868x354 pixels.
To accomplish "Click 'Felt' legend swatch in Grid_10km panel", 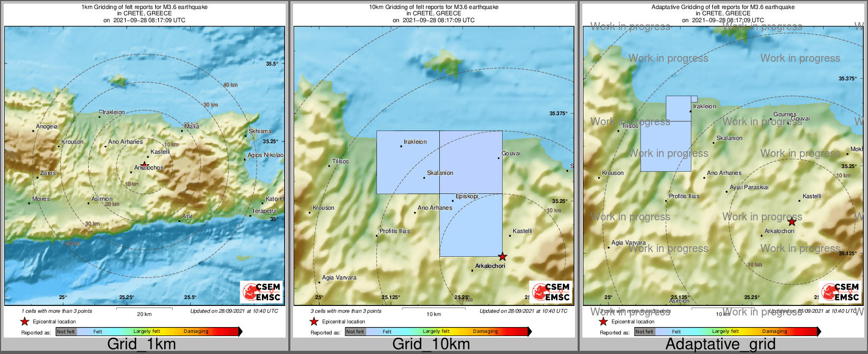I will [x=387, y=331].
